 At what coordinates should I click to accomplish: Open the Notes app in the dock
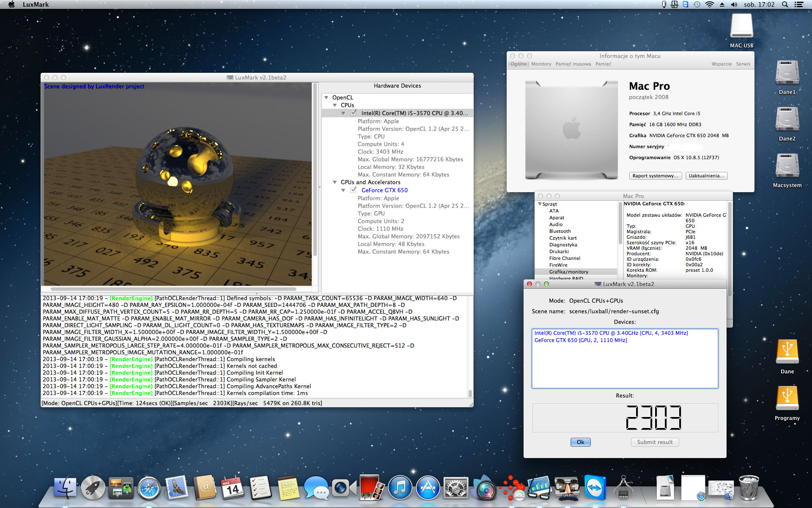click(x=288, y=488)
